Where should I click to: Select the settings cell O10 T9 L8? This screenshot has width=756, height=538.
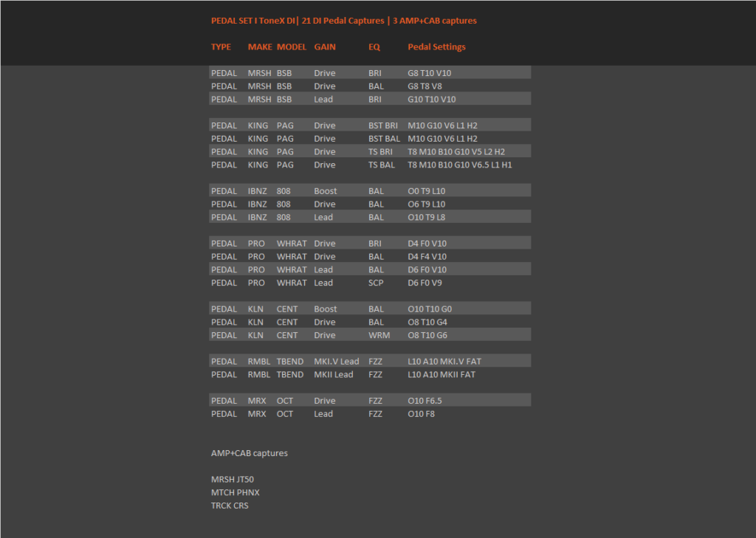point(427,217)
